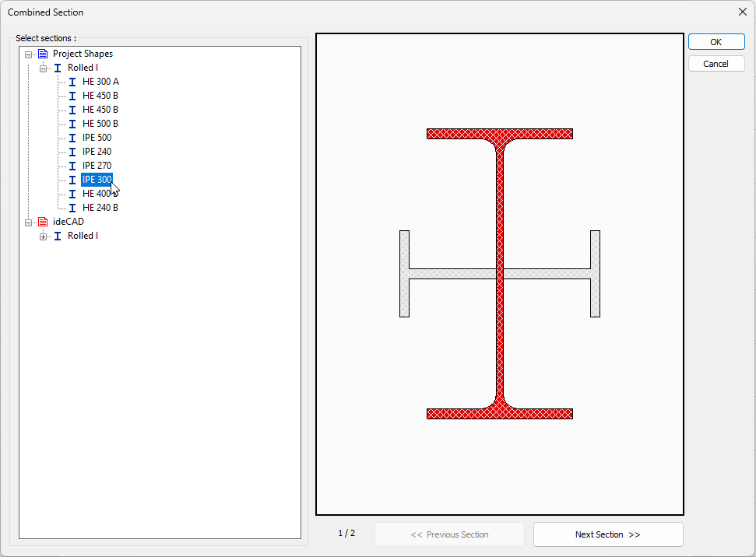Screen dimensions: 756x557
Task: Click the I-beam icon beside HE 300 A
Action: (72, 82)
